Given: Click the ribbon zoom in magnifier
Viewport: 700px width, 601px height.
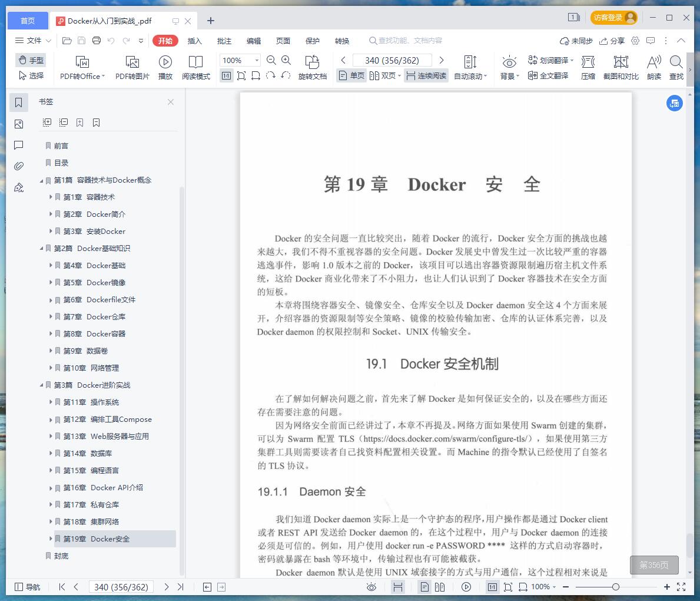Looking at the screenshot, I should (x=286, y=60).
